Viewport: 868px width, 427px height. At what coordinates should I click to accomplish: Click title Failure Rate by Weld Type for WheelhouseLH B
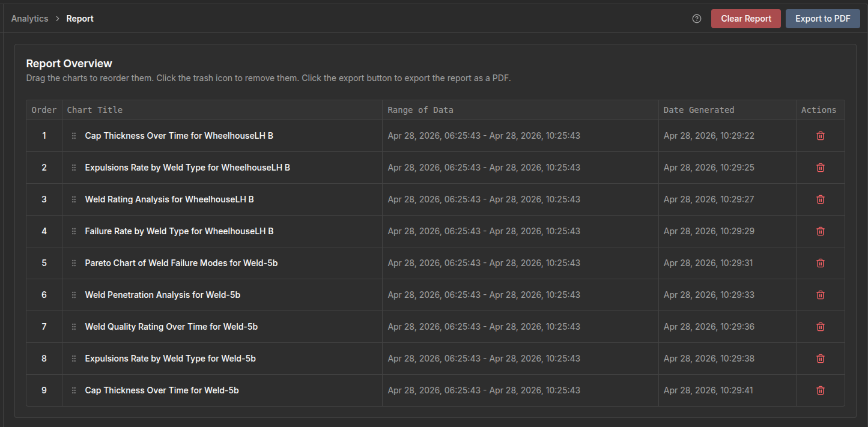point(179,231)
